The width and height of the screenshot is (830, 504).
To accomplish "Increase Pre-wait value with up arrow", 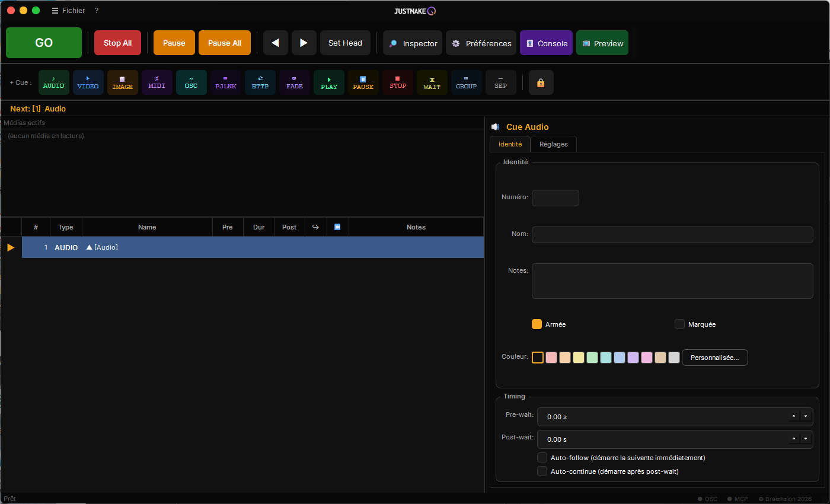I will pyautogui.click(x=794, y=417).
